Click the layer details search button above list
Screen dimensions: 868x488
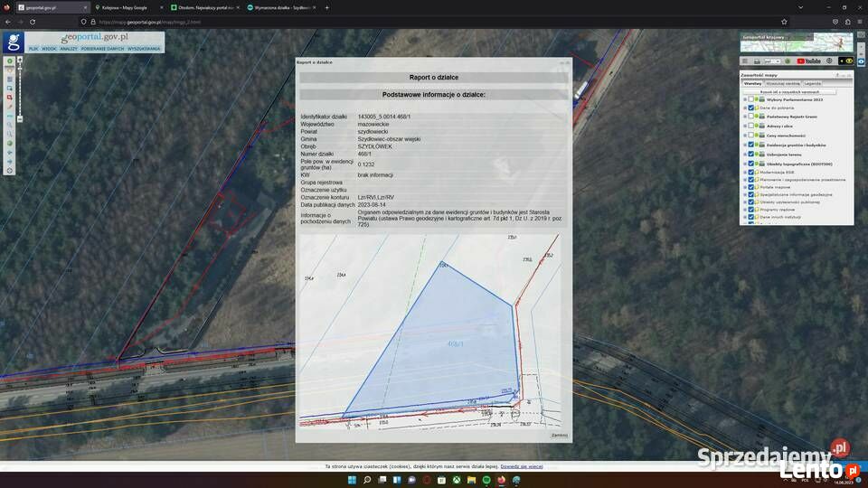(x=789, y=92)
